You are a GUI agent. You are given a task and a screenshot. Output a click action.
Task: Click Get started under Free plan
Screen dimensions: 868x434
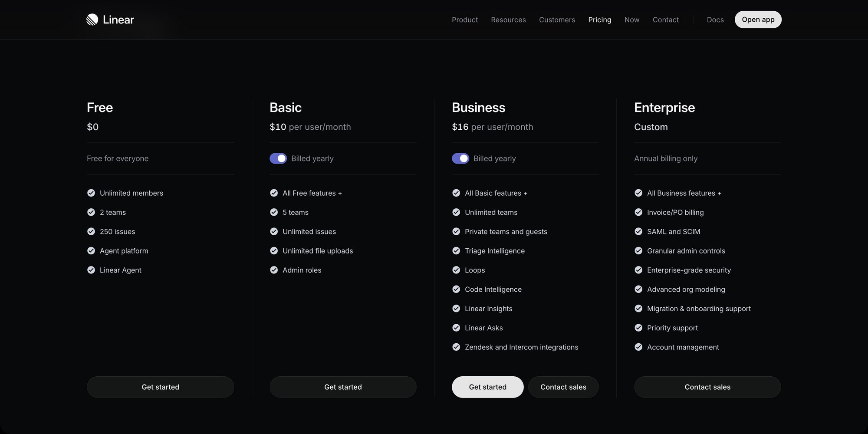(161, 387)
